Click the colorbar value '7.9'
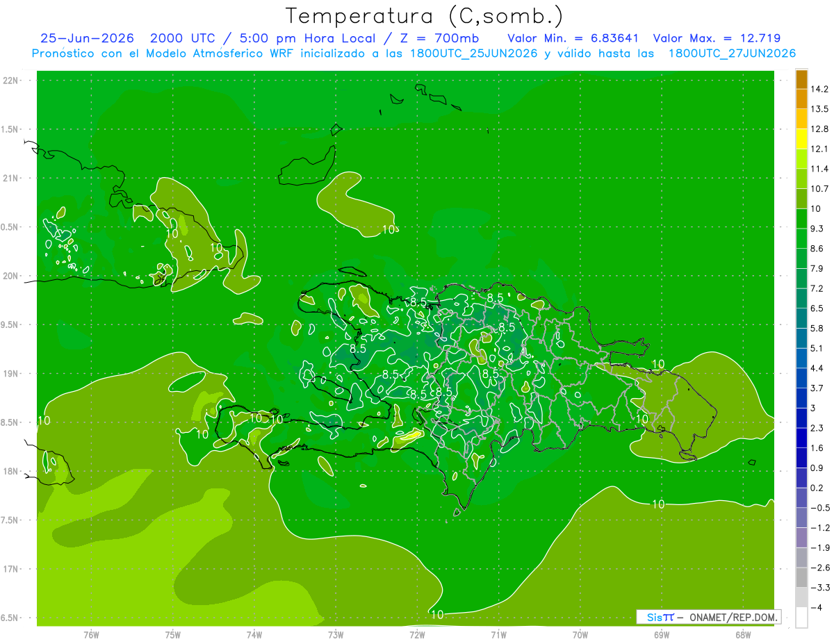Screen dimensions: 834x644 817,269
